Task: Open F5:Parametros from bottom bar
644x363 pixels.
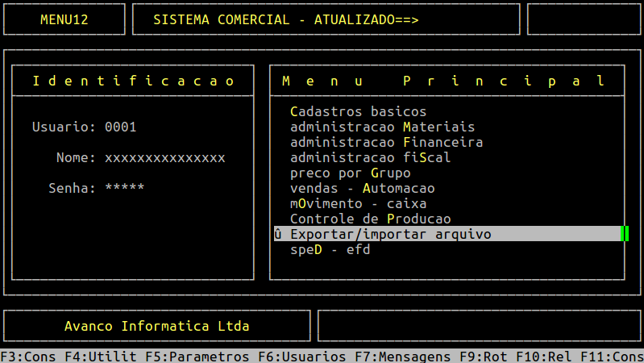Action: point(197,356)
